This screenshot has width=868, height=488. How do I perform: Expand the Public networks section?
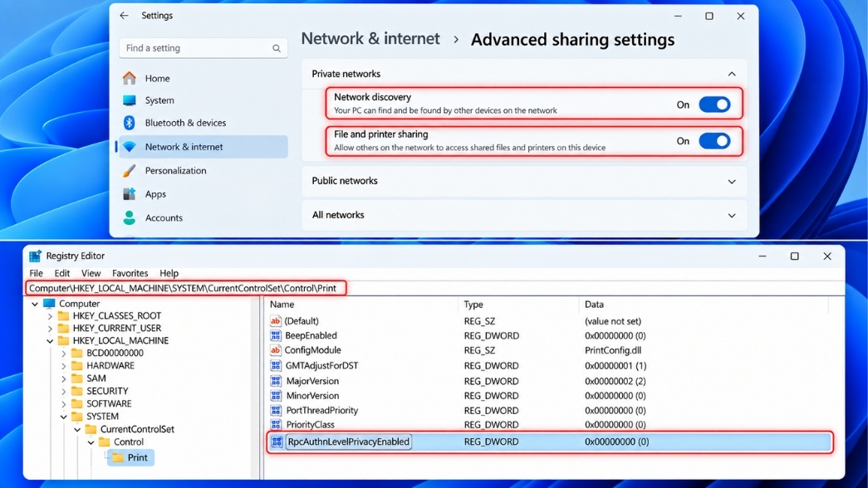coord(732,182)
